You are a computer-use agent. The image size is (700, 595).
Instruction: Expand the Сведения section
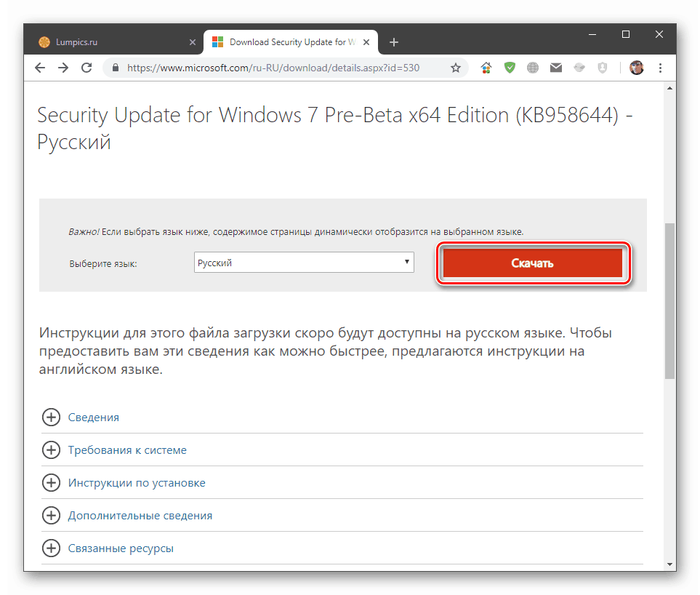51,418
